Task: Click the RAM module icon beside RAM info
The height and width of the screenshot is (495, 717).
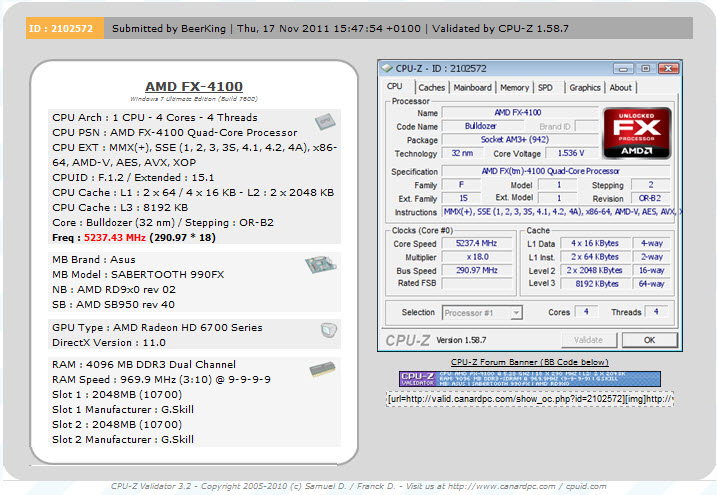Action: 322,369
